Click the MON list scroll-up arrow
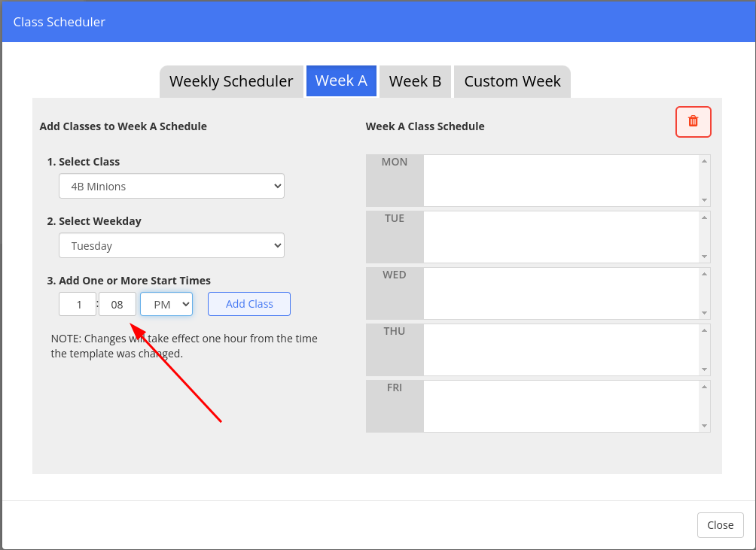This screenshot has height=550, width=756. pos(704,161)
